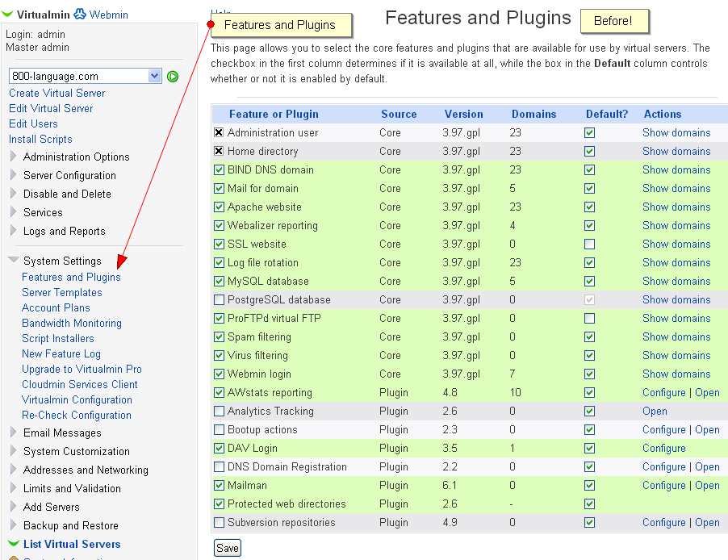Show domains for Administration user
The height and width of the screenshot is (560, 728).
tap(676, 132)
